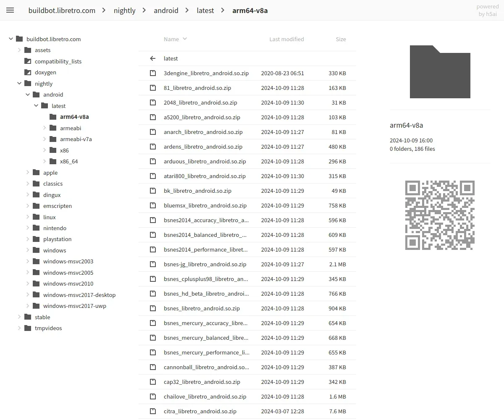
Task: Click file icon for atari800_libretro_android.so.zip
Action: 153,176
